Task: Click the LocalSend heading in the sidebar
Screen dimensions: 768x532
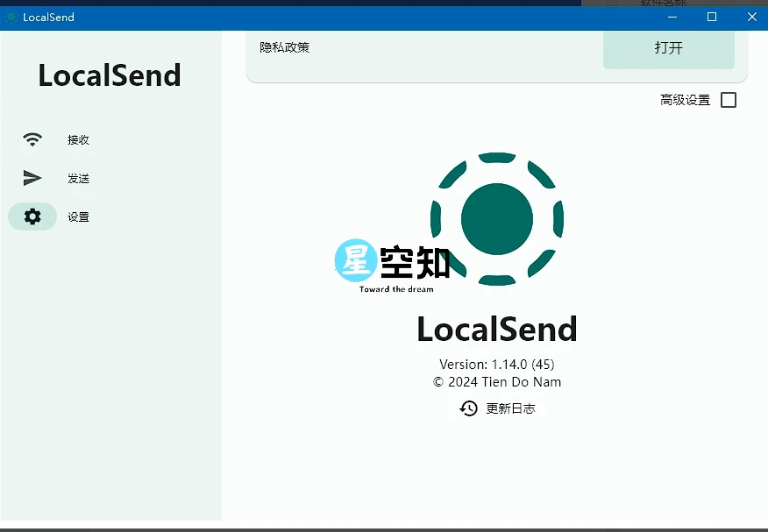Action: pos(109,76)
